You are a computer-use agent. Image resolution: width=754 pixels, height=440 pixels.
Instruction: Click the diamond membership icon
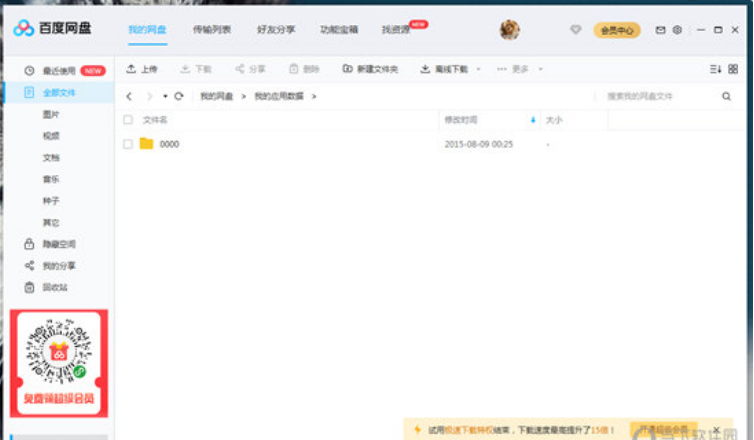click(576, 30)
